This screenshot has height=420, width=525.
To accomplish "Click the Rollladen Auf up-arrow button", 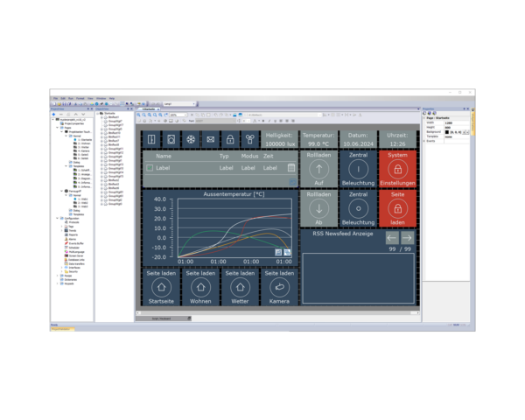I will pyautogui.click(x=318, y=169).
